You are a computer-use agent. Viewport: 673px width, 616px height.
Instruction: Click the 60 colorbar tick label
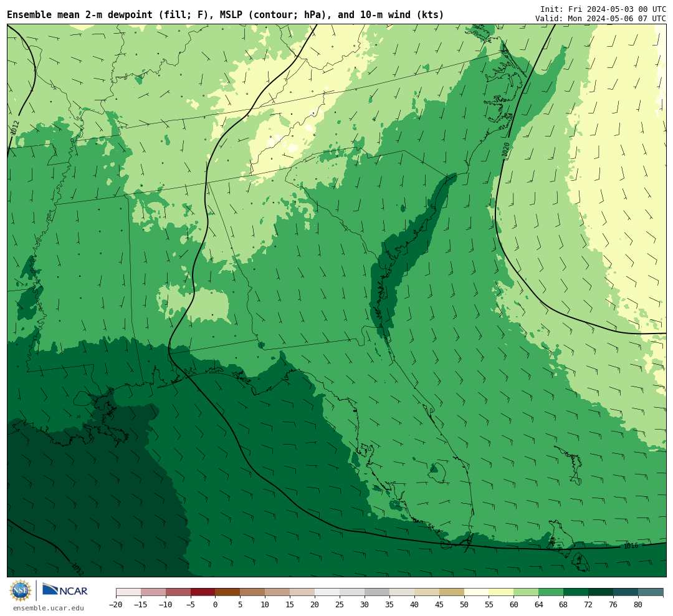(x=514, y=605)
